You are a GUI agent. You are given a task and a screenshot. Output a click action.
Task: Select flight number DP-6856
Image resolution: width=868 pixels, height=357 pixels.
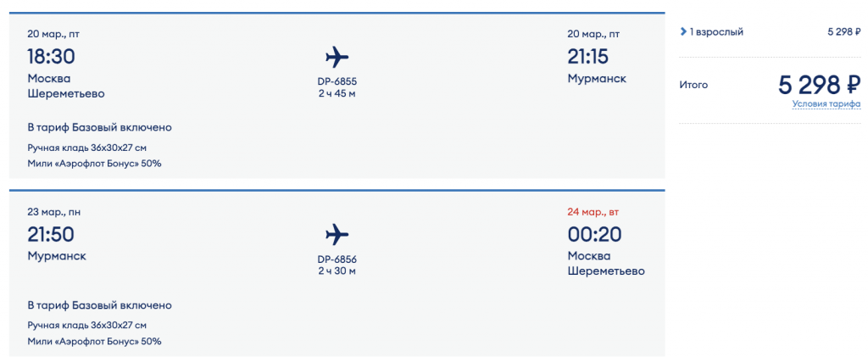[337, 259]
